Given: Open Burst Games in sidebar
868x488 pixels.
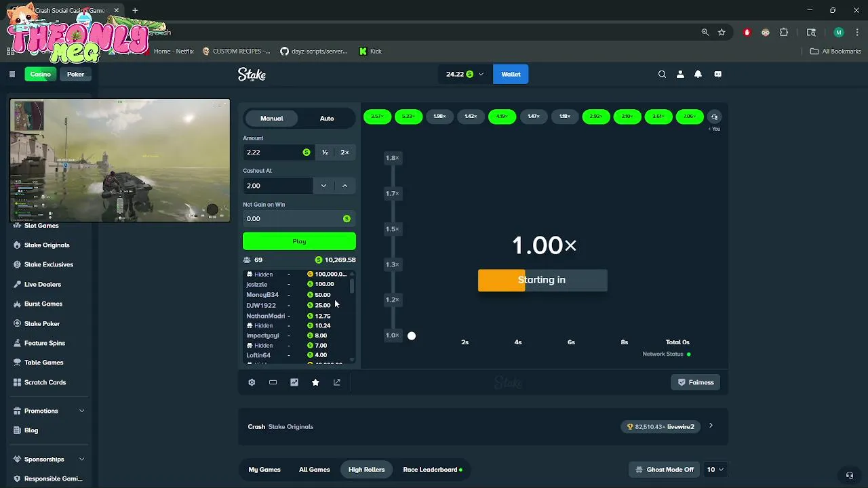Looking at the screenshot, I should pyautogui.click(x=43, y=304).
